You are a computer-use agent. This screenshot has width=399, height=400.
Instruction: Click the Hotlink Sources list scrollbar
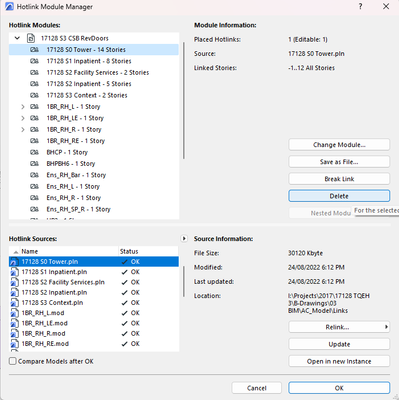(x=183, y=282)
